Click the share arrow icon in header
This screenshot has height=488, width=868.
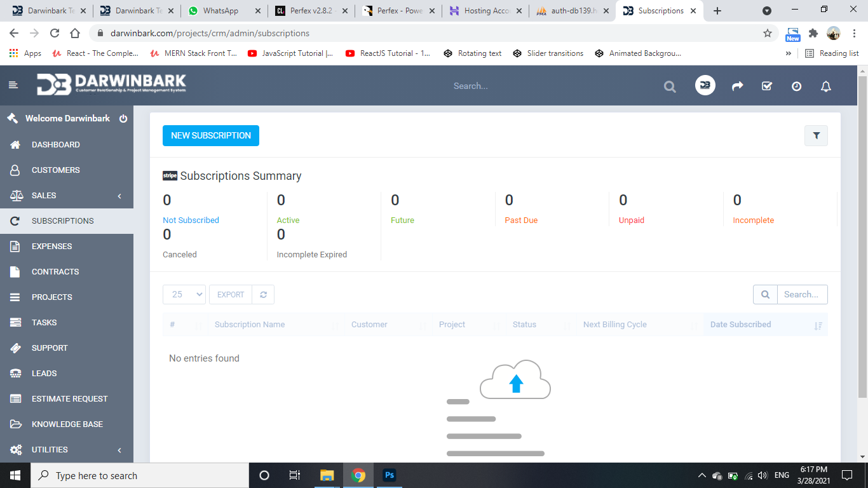click(737, 86)
